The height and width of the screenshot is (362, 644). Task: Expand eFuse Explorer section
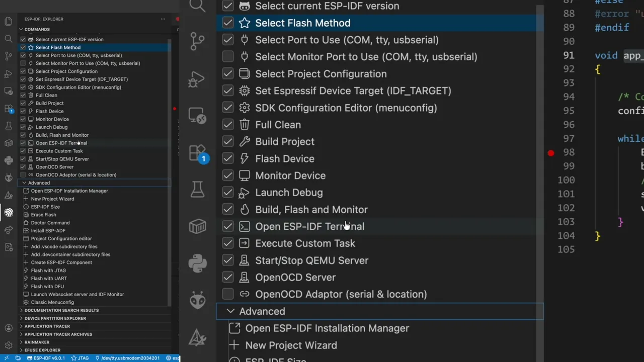(x=42, y=350)
